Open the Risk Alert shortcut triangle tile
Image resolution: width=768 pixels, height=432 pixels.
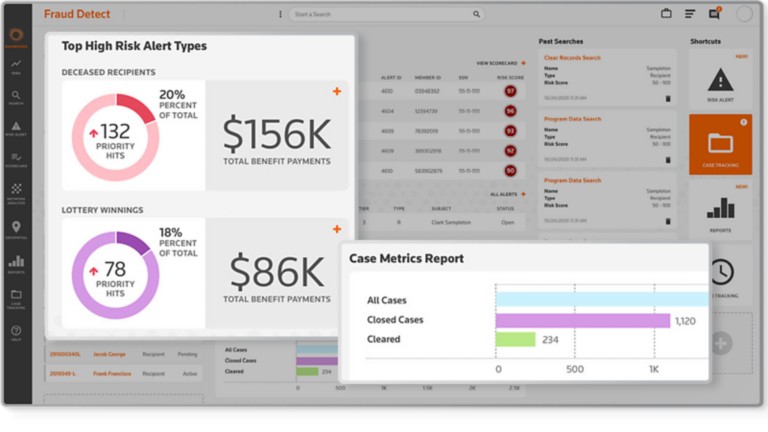720,81
